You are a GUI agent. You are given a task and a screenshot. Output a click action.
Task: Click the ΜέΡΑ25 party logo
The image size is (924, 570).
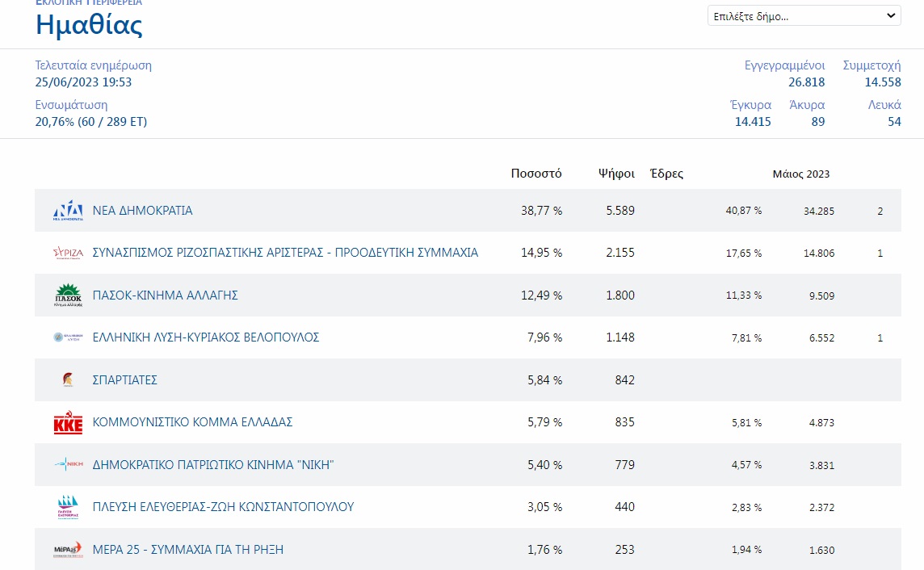(68, 550)
